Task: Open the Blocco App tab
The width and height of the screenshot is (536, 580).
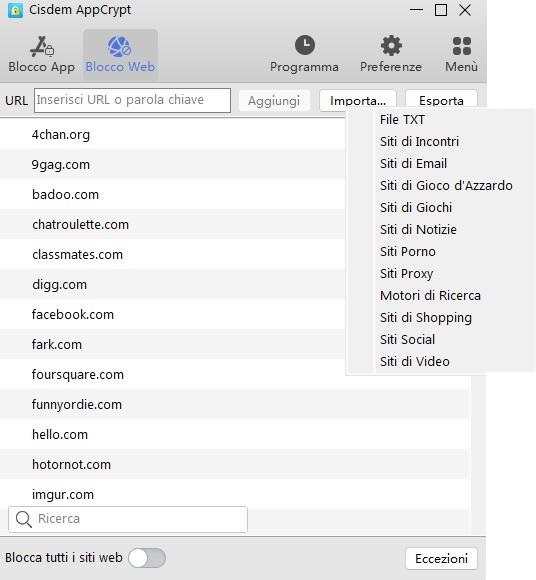Action: (x=41, y=54)
